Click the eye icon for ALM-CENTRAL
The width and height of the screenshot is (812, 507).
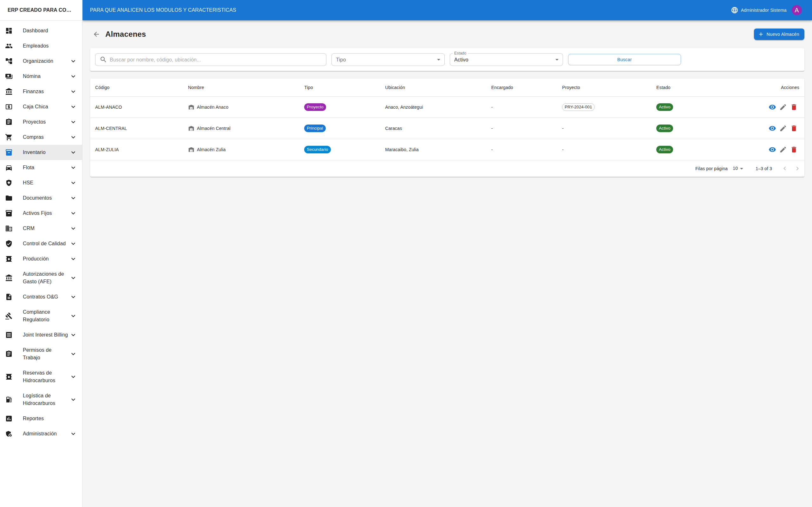[x=772, y=128]
